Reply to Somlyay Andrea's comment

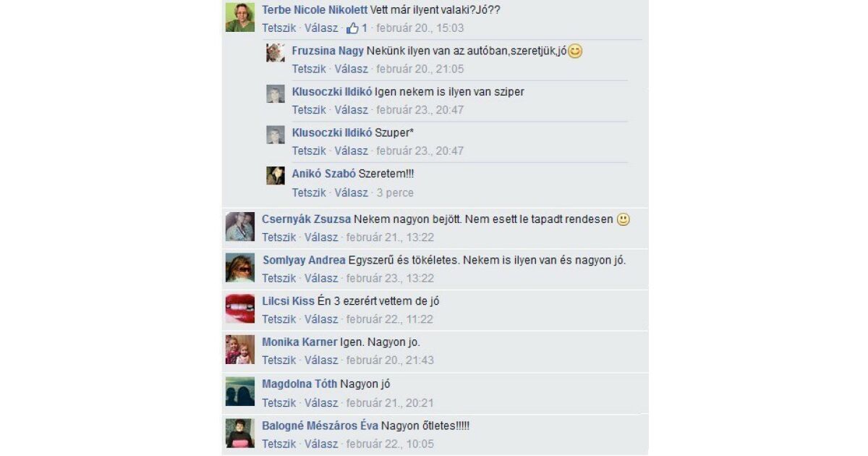coord(321,278)
